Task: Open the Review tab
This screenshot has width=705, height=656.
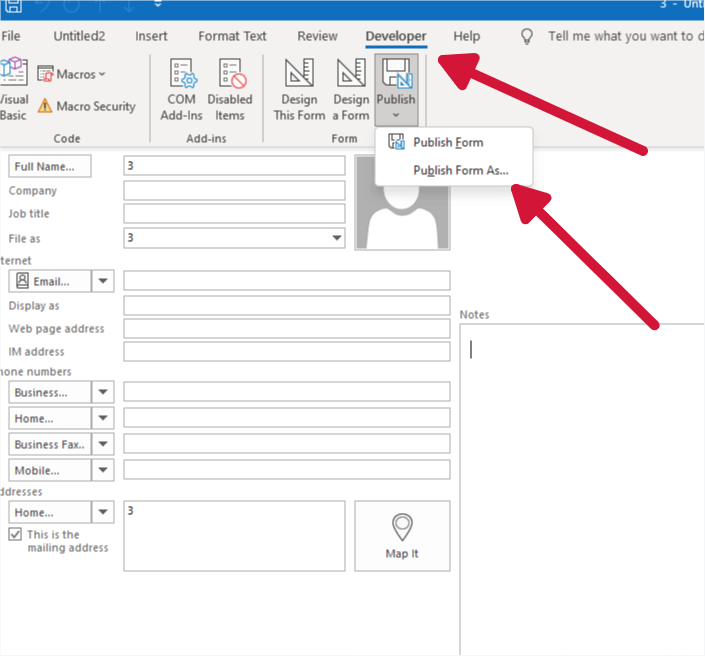Action: 317,36
